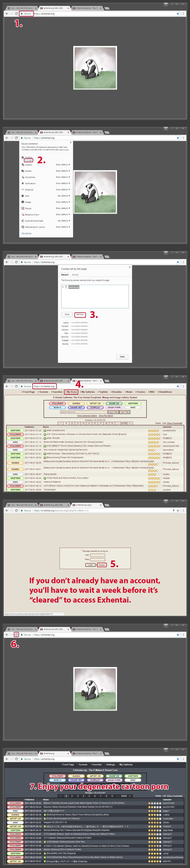The height and width of the screenshot is (868, 190).
Task: Click the Remove button in cookies dialog
Action: [80, 315]
